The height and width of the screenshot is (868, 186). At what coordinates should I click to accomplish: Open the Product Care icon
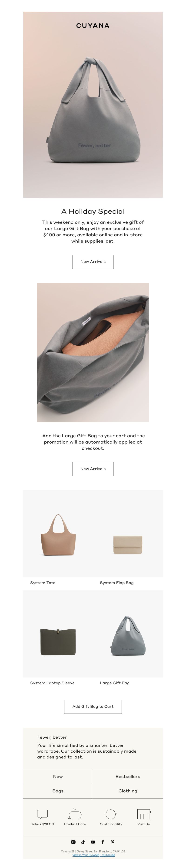[x=75, y=813]
